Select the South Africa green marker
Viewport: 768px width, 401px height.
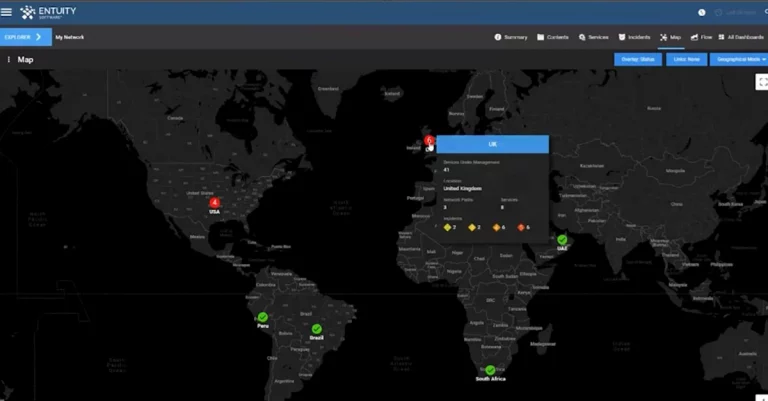tap(490, 370)
